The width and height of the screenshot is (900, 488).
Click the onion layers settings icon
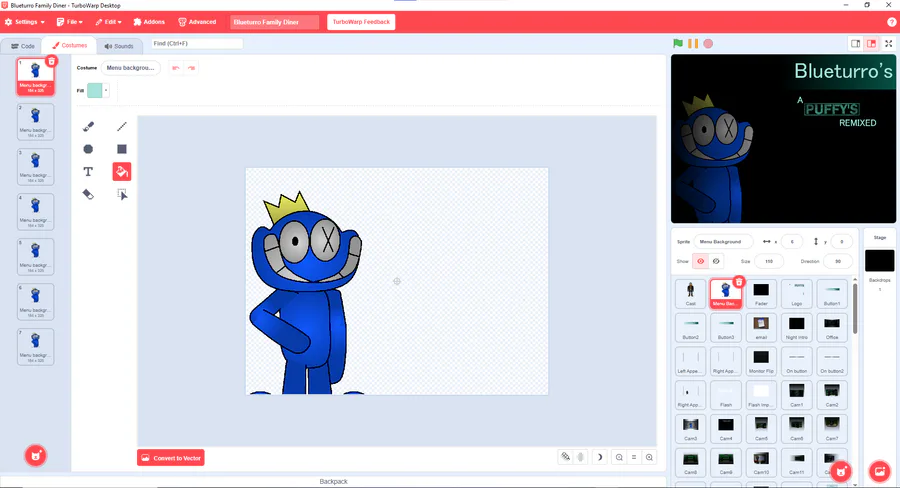(580, 457)
